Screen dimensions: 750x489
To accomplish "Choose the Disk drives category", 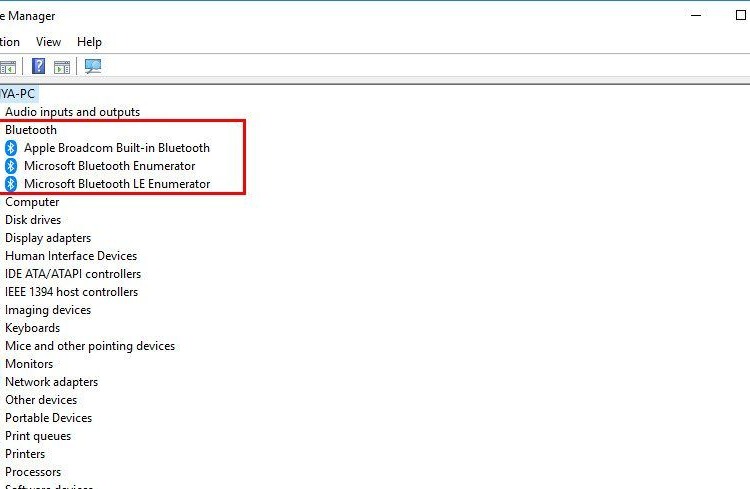I will tap(33, 220).
